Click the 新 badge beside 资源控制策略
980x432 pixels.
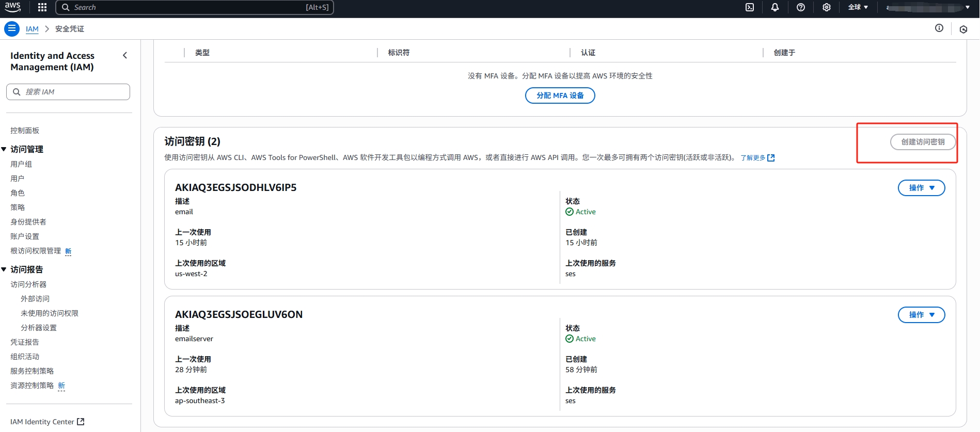click(61, 386)
